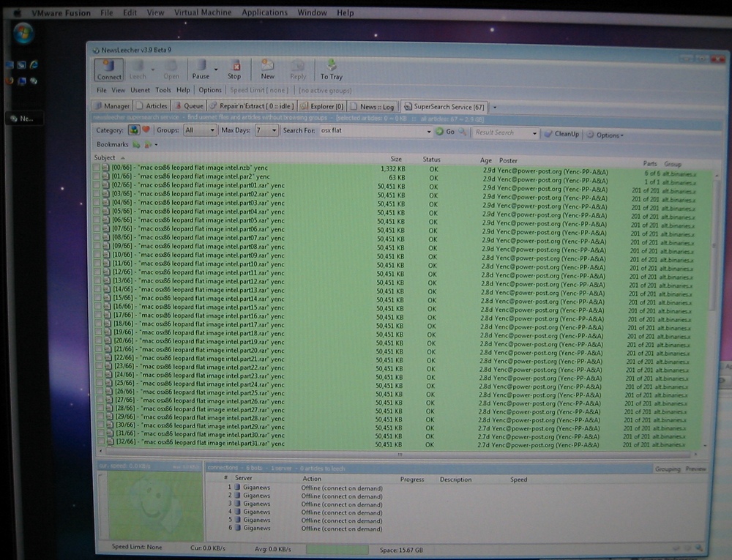The height and width of the screenshot is (560, 732).
Task: Click the Apple menu icon
Action: pyautogui.click(x=18, y=12)
